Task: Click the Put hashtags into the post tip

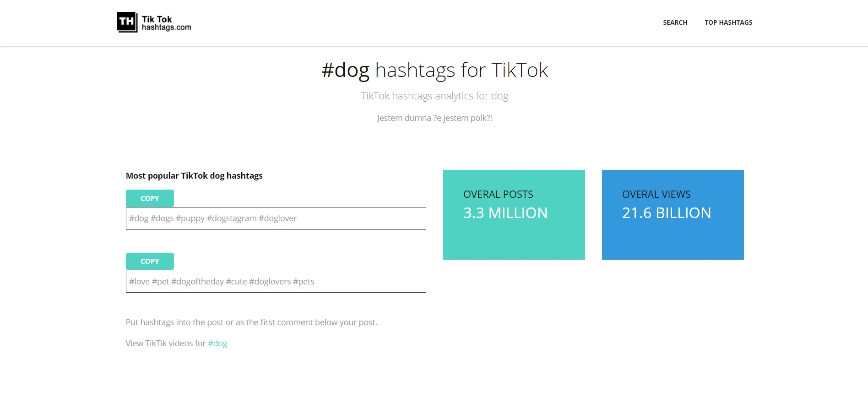Action: 251,322
